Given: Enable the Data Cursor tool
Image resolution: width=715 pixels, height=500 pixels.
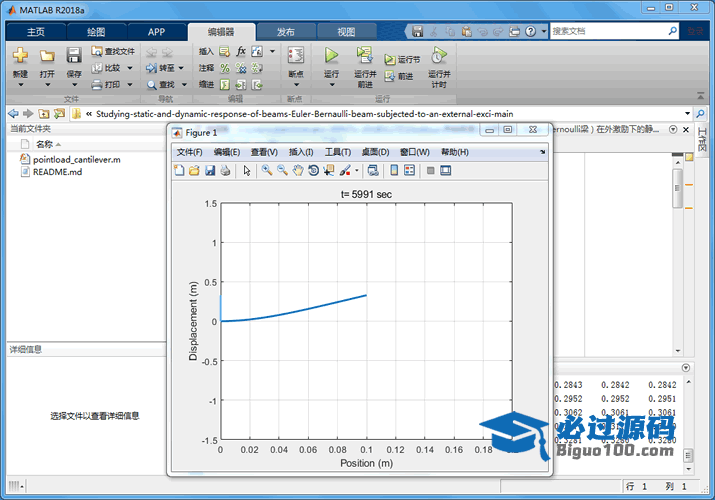Looking at the screenshot, I should [x=328, y=170].
